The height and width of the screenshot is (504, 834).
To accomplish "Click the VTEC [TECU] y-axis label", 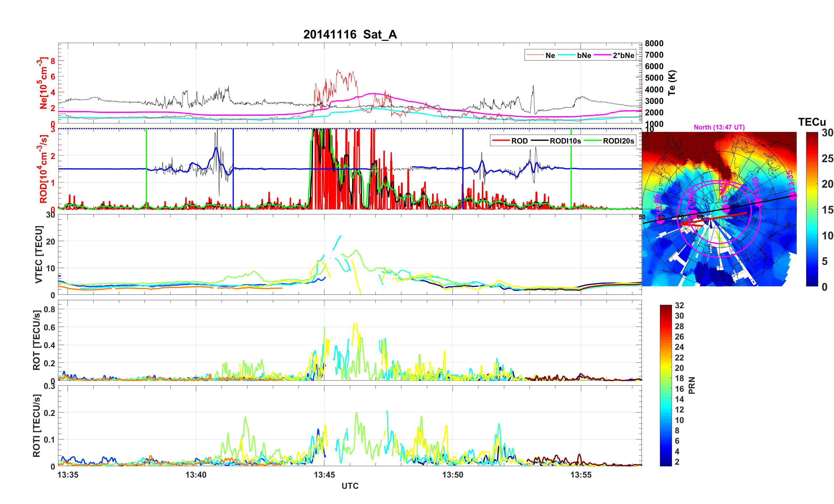I will 38,254.
